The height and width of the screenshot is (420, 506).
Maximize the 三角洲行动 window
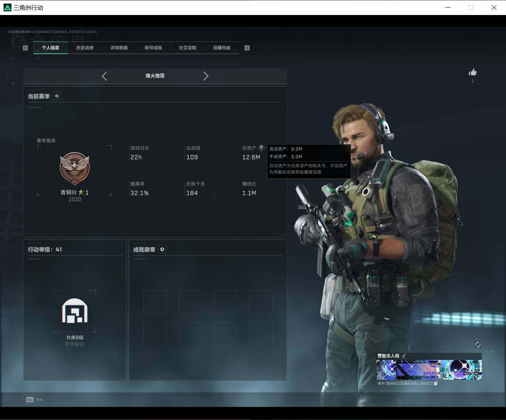tap(471, 8)
